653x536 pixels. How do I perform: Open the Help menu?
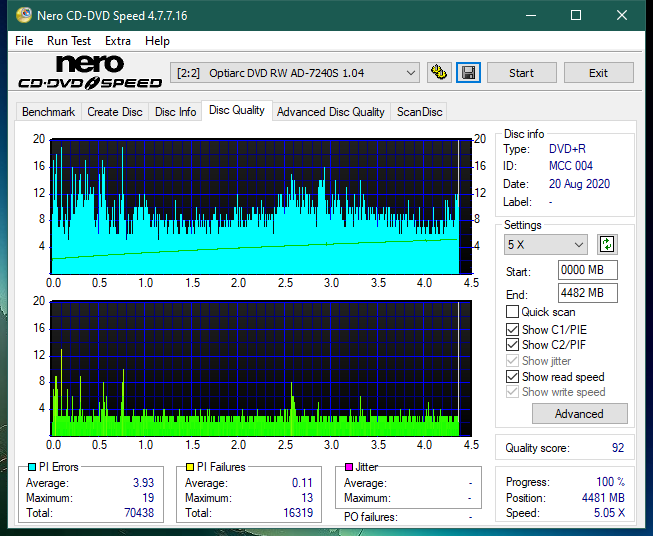[x=157, y=41]
